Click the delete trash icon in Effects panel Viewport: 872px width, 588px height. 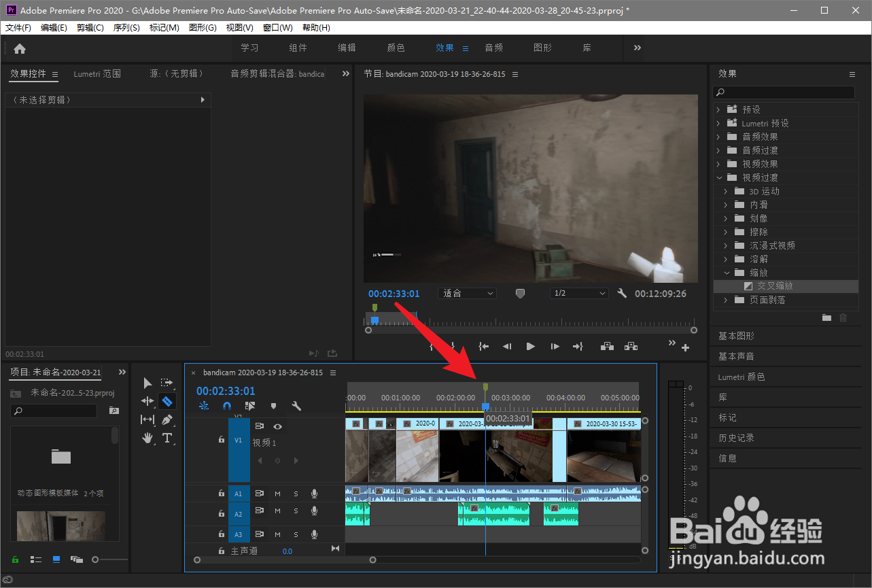843,317
